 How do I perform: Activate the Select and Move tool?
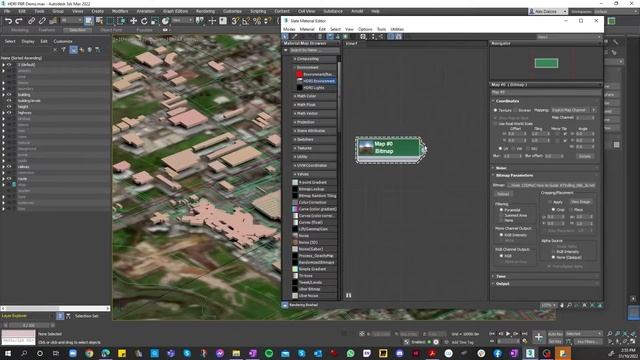click(x=133, y=21)
